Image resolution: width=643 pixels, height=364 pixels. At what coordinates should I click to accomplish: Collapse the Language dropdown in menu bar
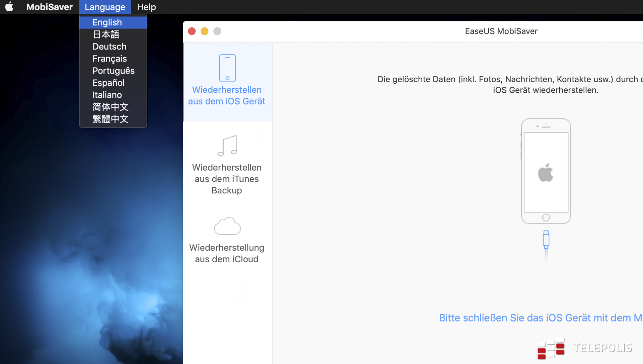coord(105,7)
